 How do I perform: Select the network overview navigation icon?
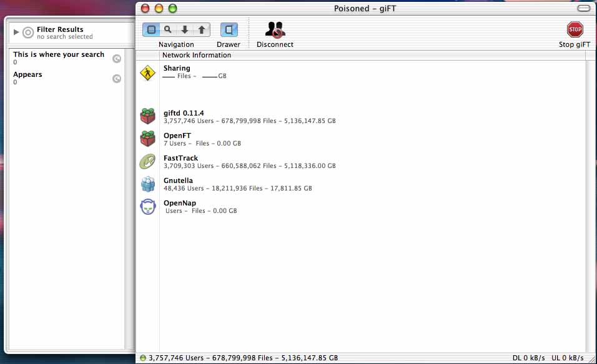(x=151, y=29)
